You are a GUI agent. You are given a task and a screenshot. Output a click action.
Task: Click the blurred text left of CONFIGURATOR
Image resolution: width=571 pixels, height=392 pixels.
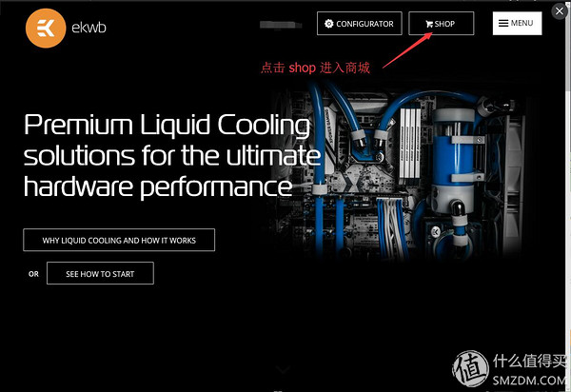pos(281,25)
